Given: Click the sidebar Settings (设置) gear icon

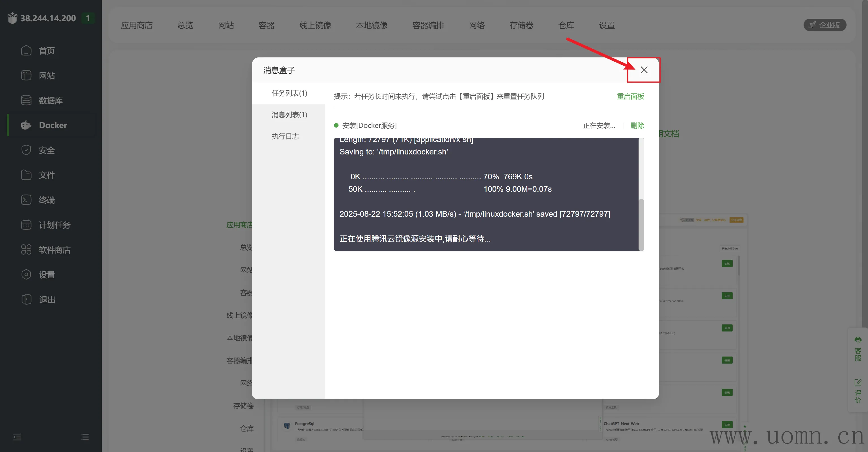Looking at the screenshot, I should pyautogui.click(x=26, y=275).
